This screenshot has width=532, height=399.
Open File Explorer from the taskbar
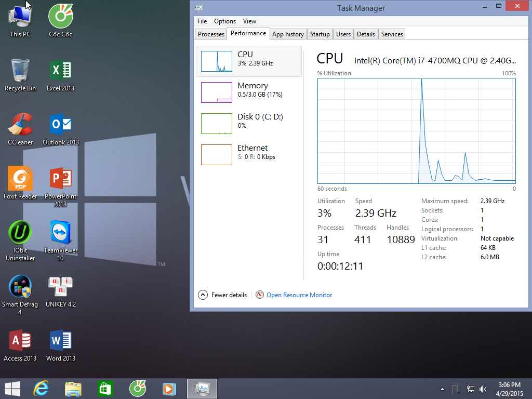(x=73, y=389)
